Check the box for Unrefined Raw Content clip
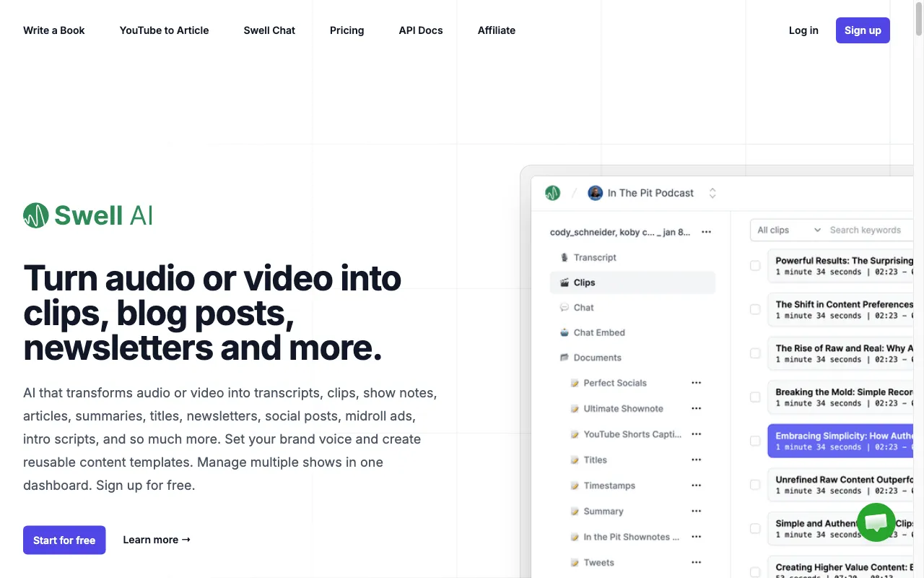Image resolution: width=924 pixels, height=578 pixels. pos(755,485)
